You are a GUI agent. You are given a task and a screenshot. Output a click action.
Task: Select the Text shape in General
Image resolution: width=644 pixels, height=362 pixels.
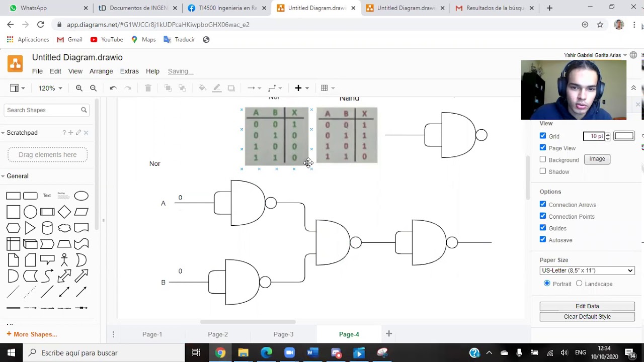click(x=47, y=196)
